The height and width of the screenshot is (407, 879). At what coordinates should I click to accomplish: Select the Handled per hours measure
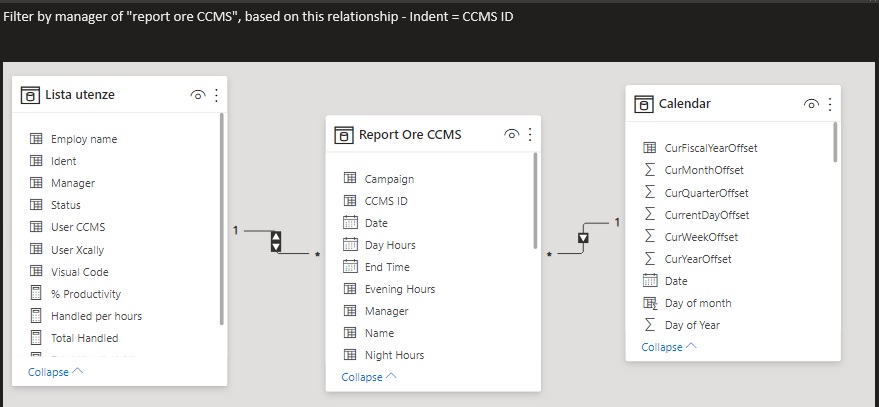click(96, 316)
